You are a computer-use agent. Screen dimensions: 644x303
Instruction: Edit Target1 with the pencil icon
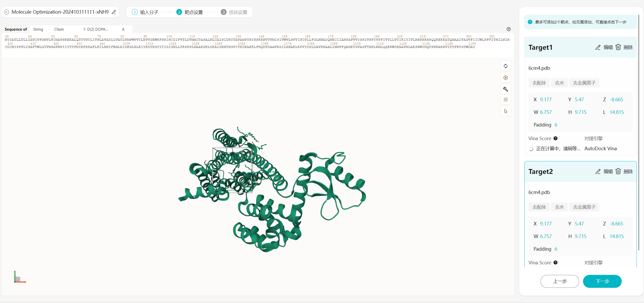point(598,47)
